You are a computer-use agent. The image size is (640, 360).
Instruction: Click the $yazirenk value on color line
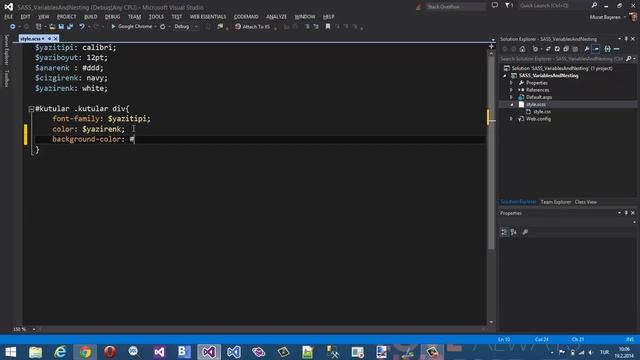101,129
